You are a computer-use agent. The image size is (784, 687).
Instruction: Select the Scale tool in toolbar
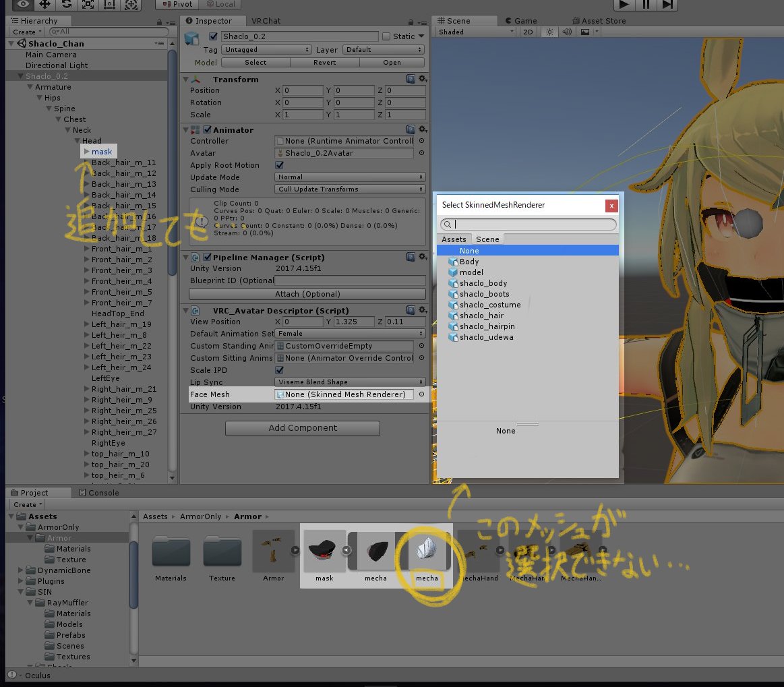pyautogui.click(x=88, y=5)
